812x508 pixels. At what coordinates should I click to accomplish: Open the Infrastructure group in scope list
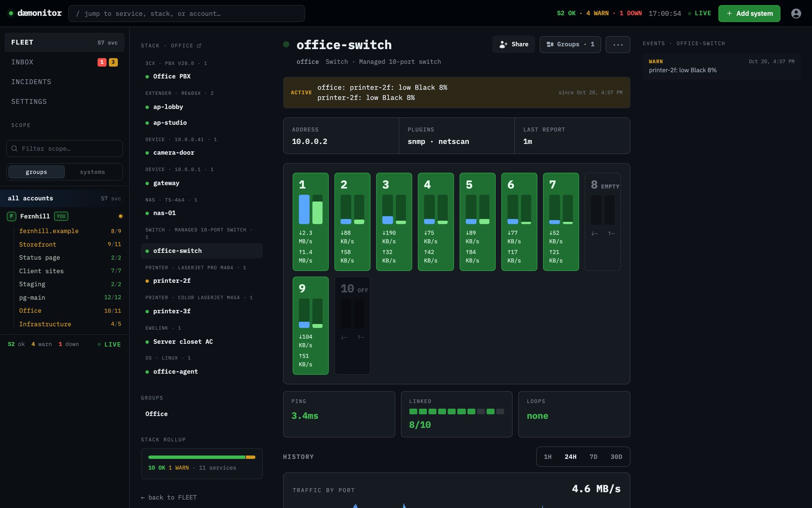tap(70, 324)
